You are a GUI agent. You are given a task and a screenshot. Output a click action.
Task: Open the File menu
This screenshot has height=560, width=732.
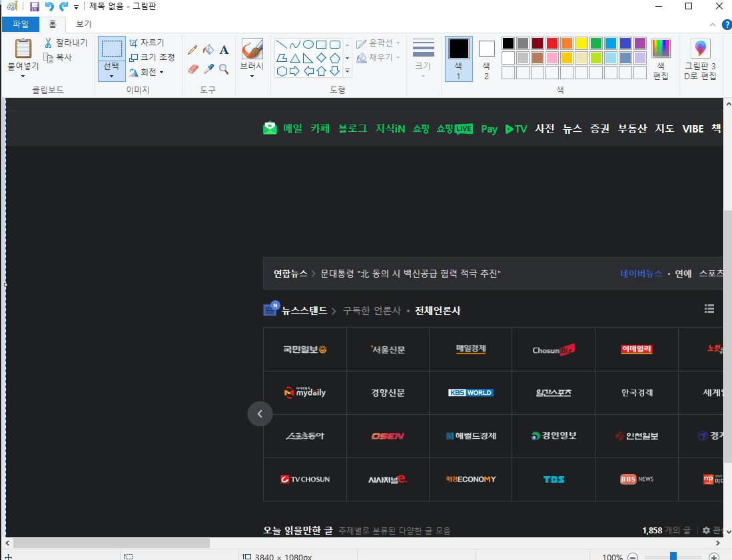[21, 23]
